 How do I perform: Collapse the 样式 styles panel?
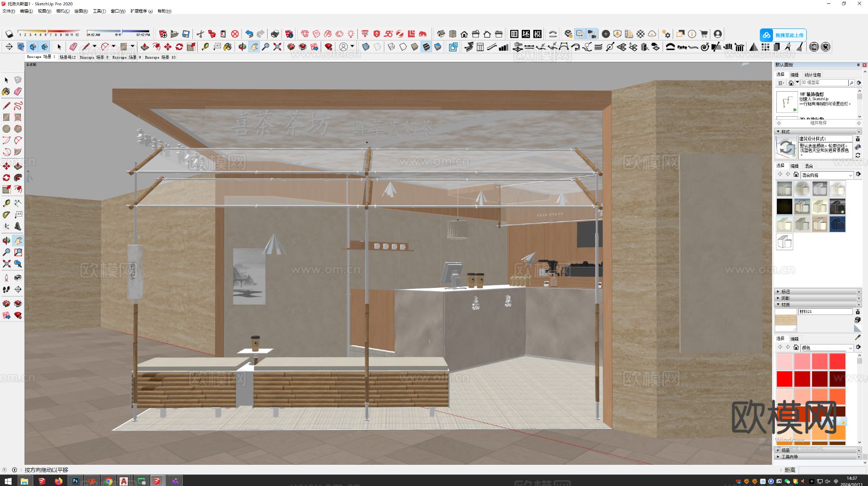[x=818, y=132]
